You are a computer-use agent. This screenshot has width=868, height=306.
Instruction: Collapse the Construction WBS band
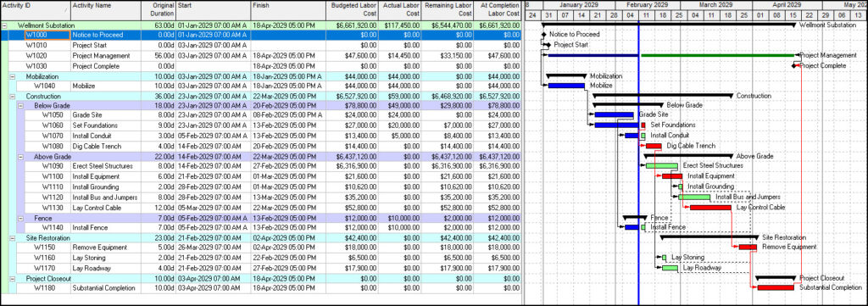[x=13, y=97]
